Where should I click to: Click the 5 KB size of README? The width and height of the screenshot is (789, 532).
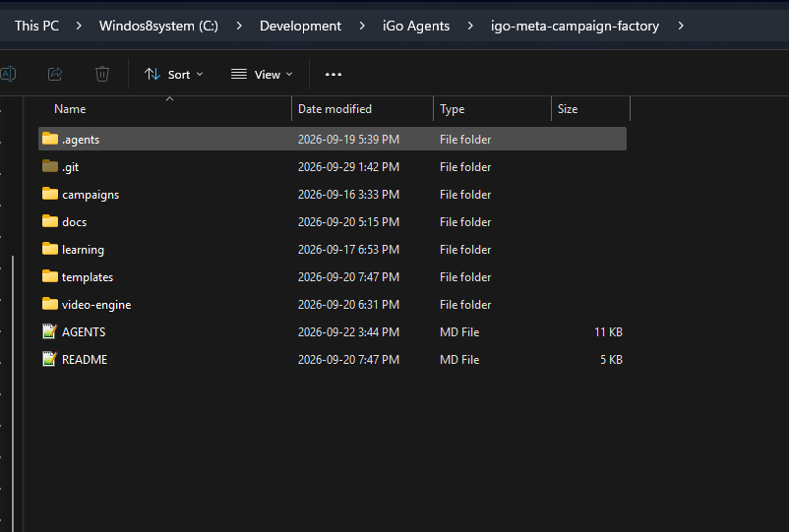click(x=611, y=360)
